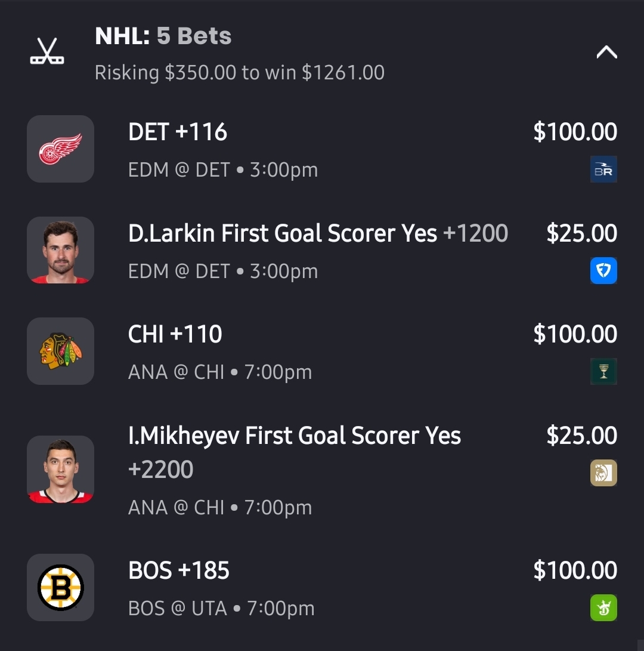Tap the $100.00 wager on BOS
The width and height of the screenshot is (644, 651).
click(575, 571)
